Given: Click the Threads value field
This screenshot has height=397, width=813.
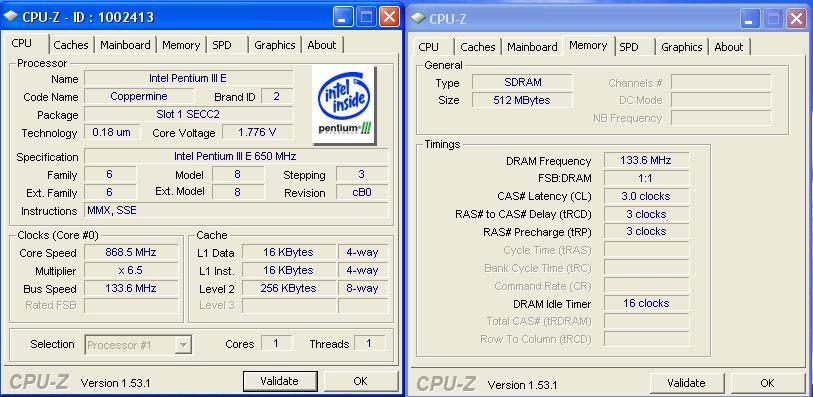Looking at the screenshot, I should (369, 343).
